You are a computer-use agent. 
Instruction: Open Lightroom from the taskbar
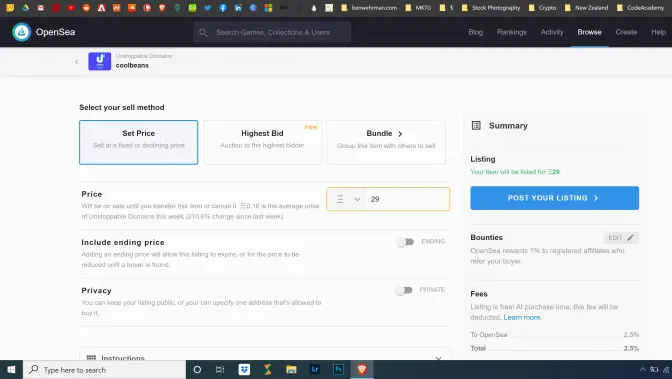[x=315, y=370]
